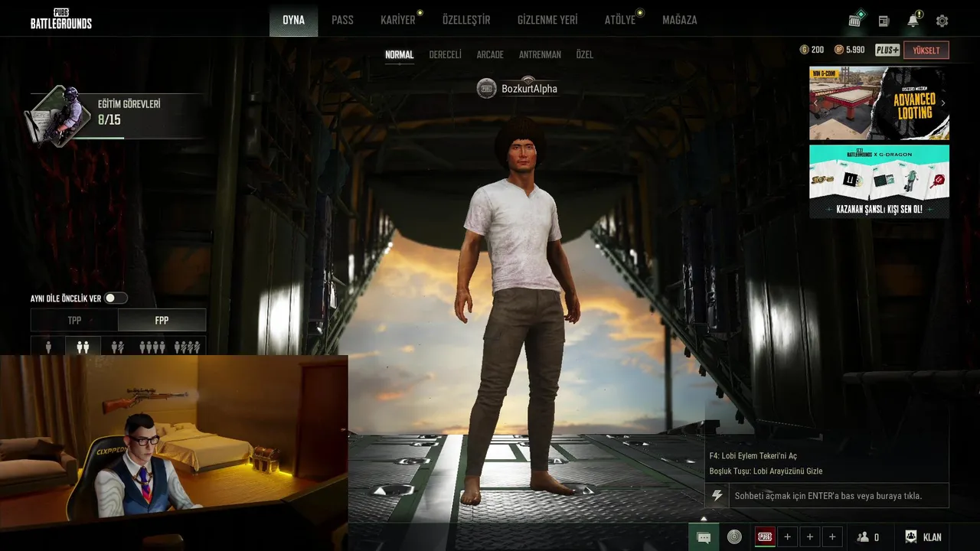Click the 8/15 mission count text

(109, 120)
